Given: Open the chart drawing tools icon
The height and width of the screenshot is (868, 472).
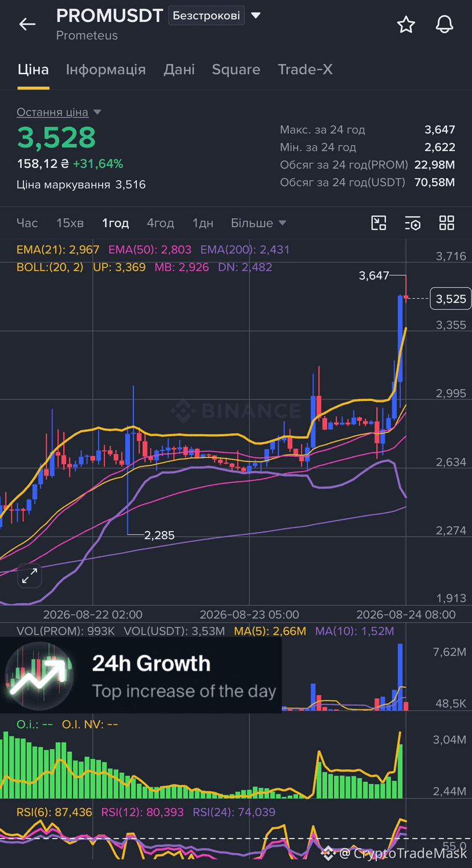Looking at the screenshot, I should click(379, 223).
